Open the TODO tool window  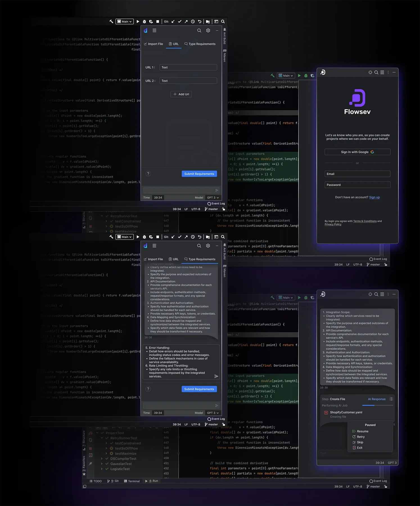point(96,481)
